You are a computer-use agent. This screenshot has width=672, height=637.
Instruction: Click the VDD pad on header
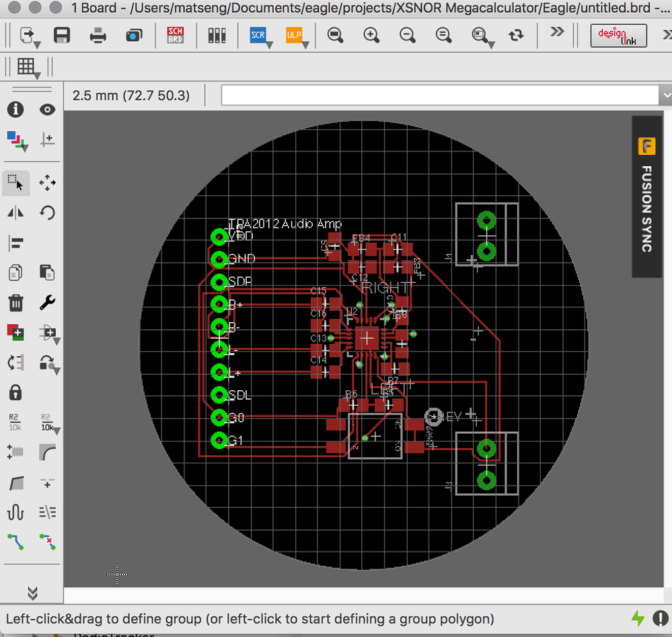click(x=219, y=237)
